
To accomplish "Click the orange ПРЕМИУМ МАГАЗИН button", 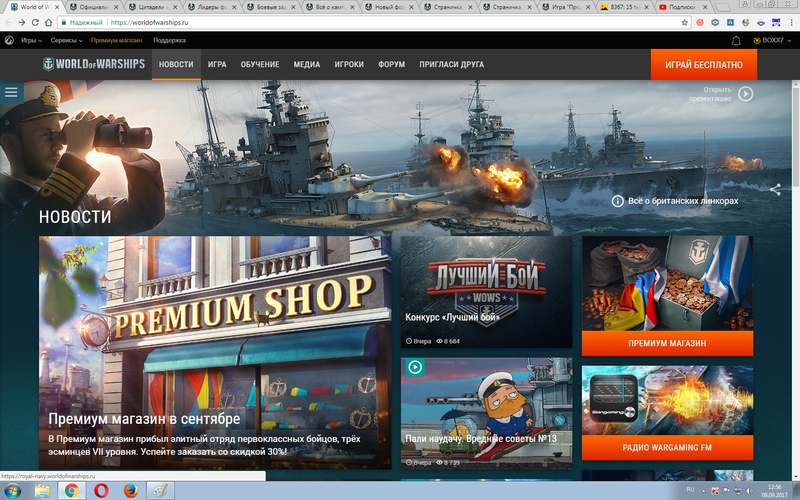I will click(667, 343).
